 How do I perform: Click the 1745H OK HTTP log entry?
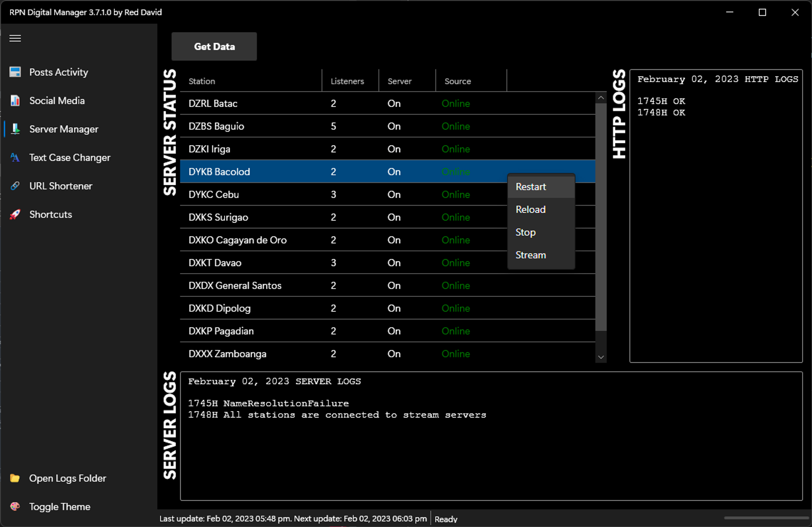[661, 101]
